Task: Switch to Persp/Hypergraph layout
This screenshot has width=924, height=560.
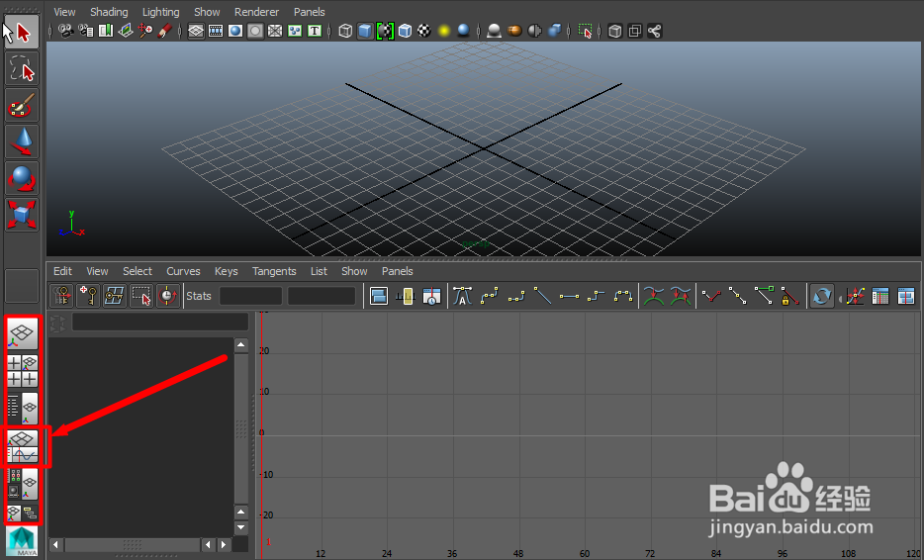Action: [x=23, y=513]
